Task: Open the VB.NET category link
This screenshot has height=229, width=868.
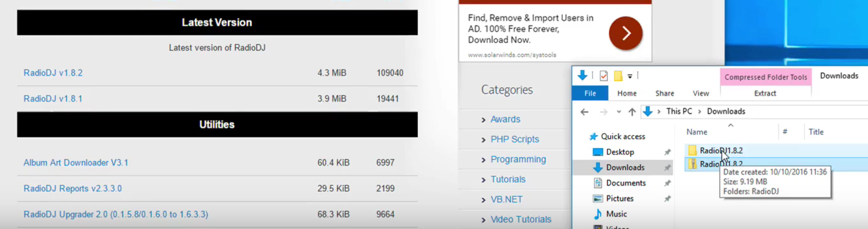Action: pyautogui.click(x=506, y=200)
